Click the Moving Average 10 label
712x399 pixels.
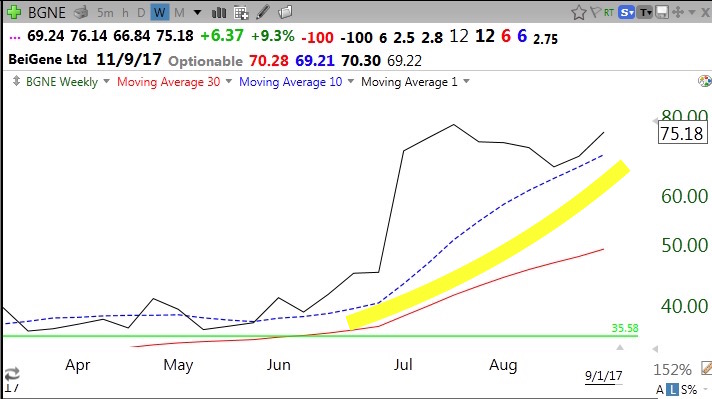tap(291, 82)
